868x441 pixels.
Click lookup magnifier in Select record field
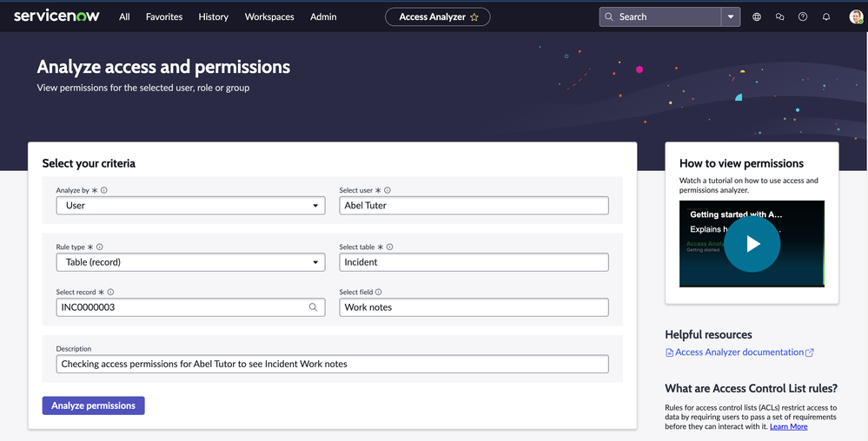pyautogui.click(x=314, y=307)
